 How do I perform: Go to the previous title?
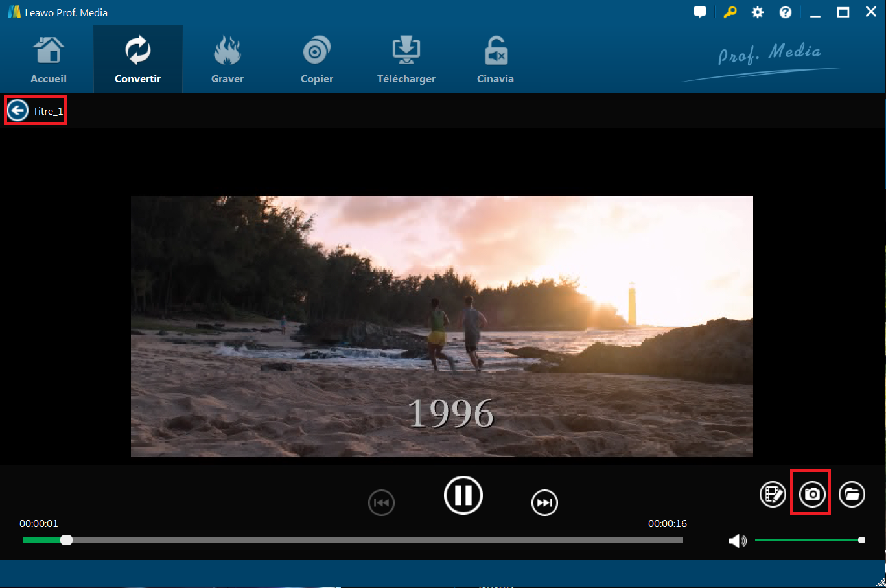tap(381, 502)
